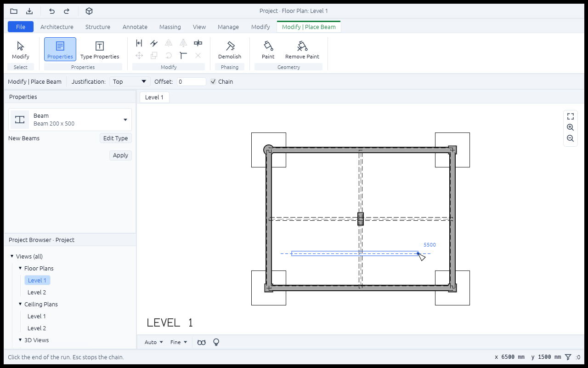Choose the Remove Paint tool
The image size is (588, 368).
click(302, 50)
